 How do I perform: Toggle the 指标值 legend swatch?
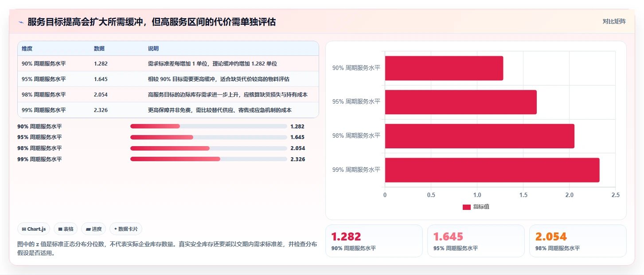click(x=466, y=207)
